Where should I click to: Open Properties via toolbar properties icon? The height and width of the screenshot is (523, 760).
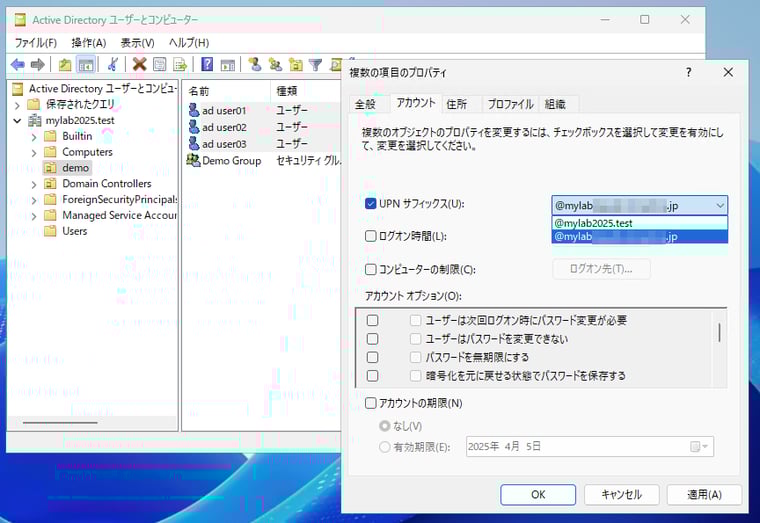coord(159,64)
